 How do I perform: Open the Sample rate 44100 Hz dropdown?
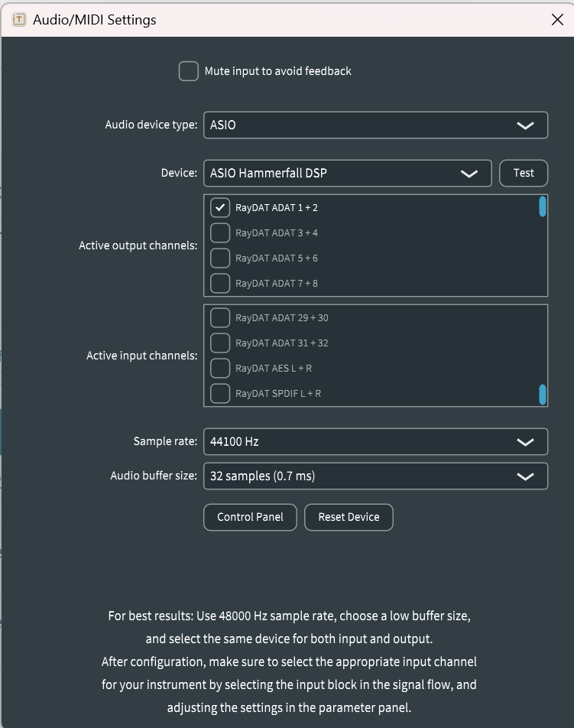pyautogui.click(x=375, y=441)
